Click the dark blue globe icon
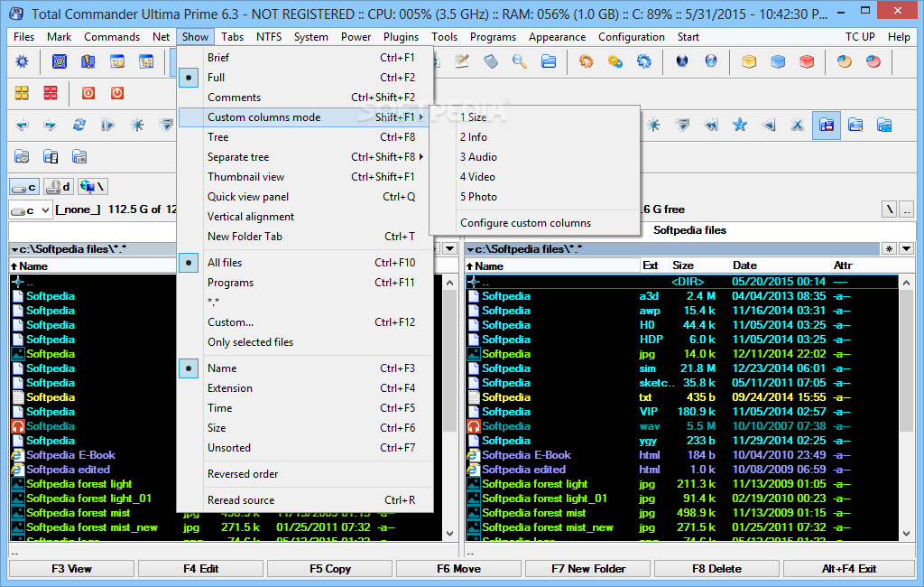Image resolution: width=924 pixels, height=587 pixels. [x=682, y=61]
